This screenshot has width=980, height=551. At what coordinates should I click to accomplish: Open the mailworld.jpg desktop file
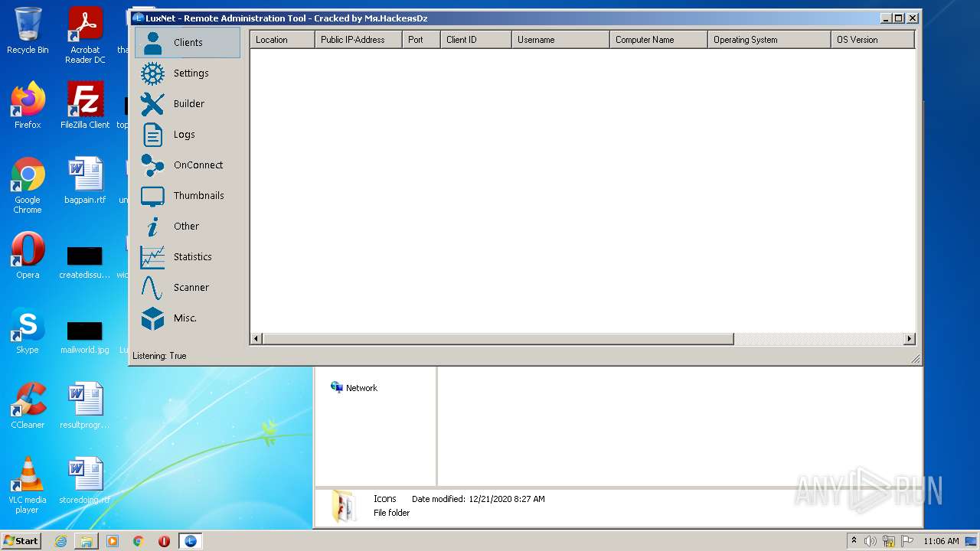pyautogui.click(x=85, y=337)
